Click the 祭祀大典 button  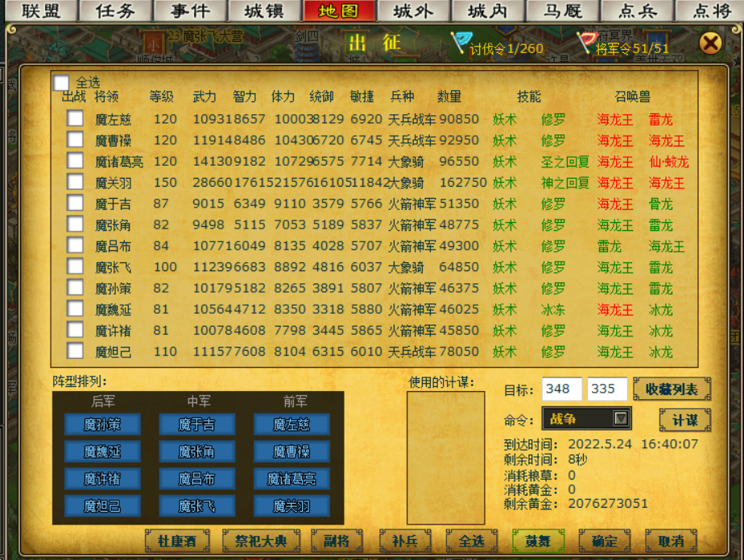pos(261,541)
